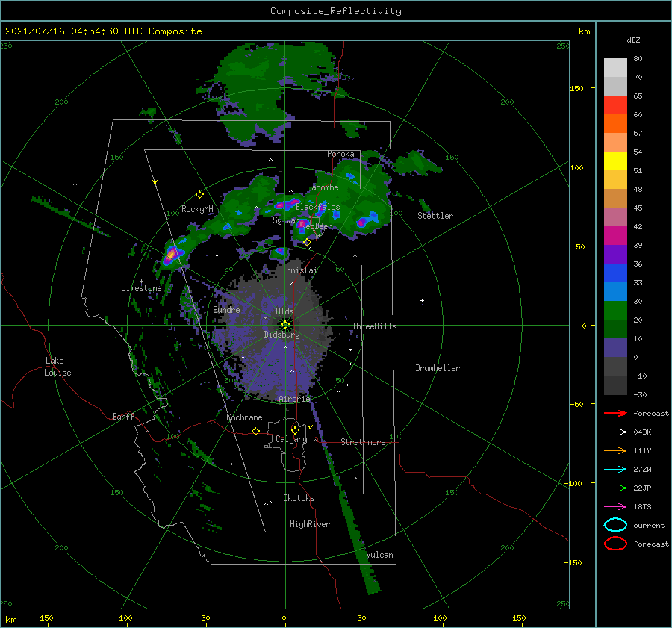Click the yellow diamond marker near RockyMH
Screen dimensions: 672x628
tap(199, 195)
